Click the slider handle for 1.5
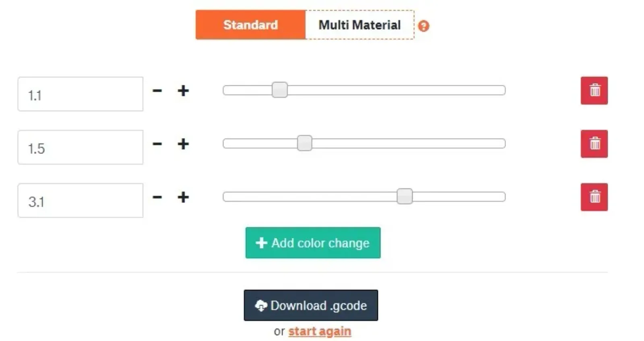 click(x=305, y=143)
